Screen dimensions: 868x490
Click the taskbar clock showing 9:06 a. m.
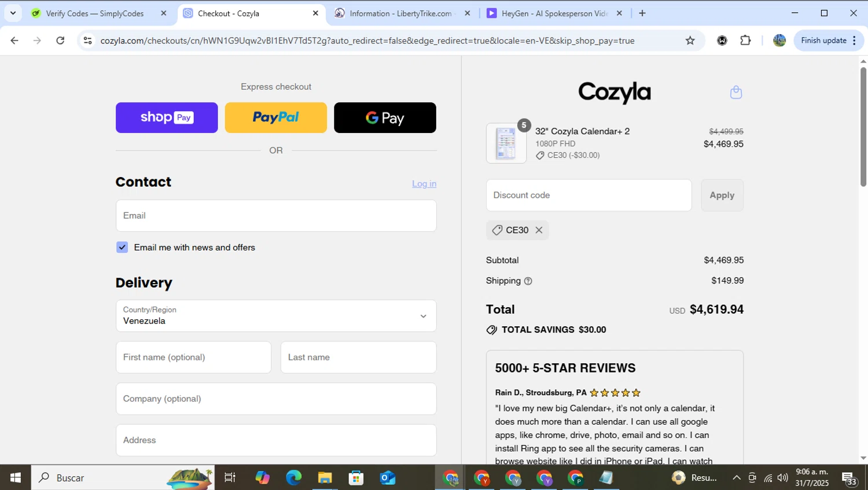coord(812,478)
